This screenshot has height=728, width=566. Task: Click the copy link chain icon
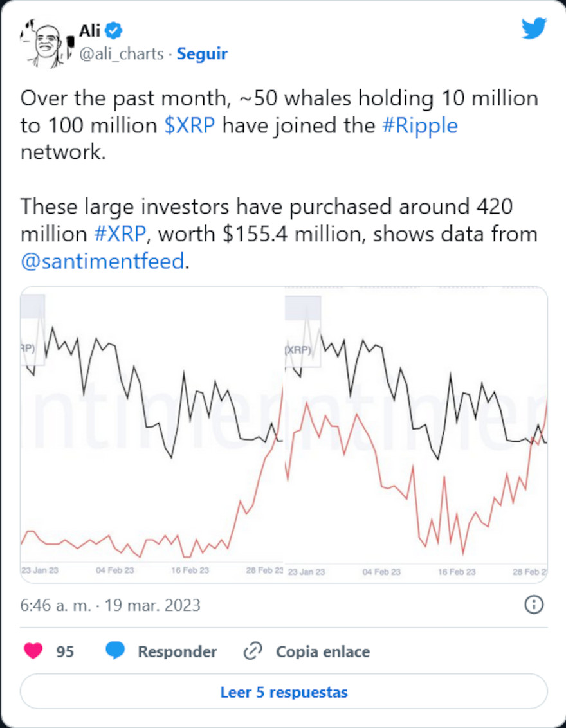[x=251, y=651]
